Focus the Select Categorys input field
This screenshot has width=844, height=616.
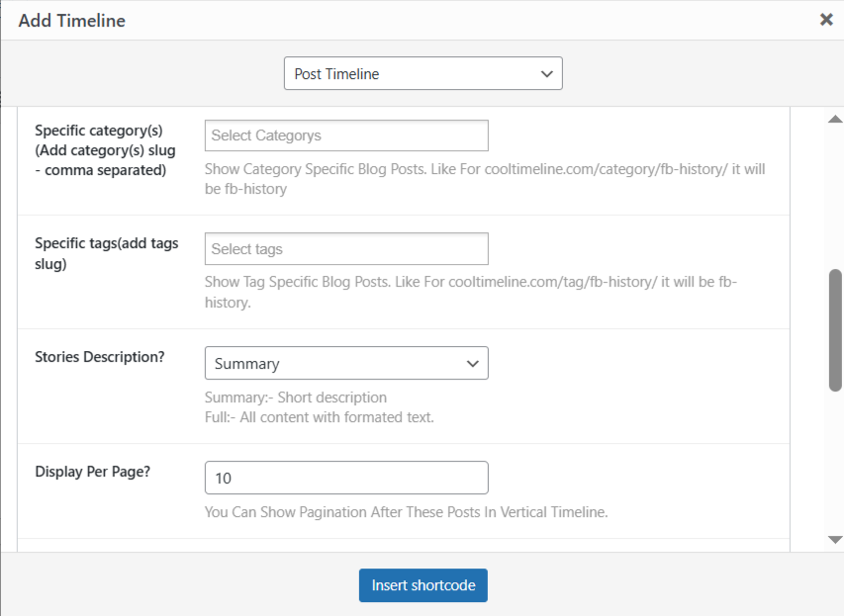346,135
